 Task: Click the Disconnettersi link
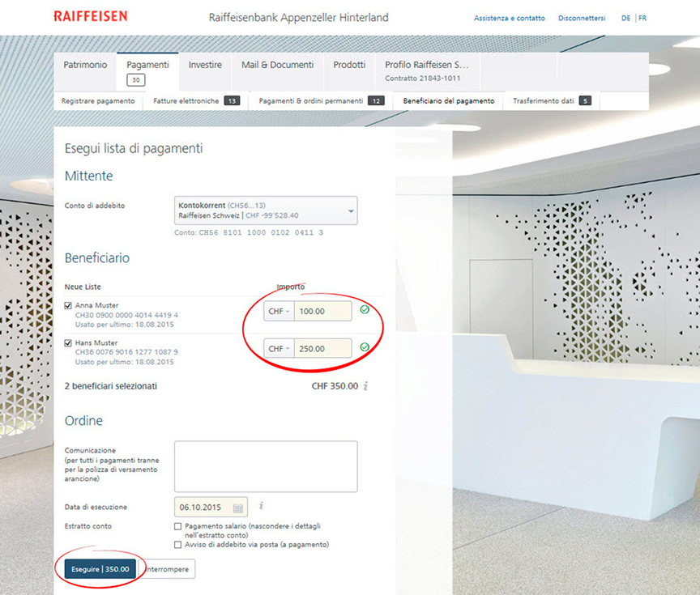[x=582, y=19]
